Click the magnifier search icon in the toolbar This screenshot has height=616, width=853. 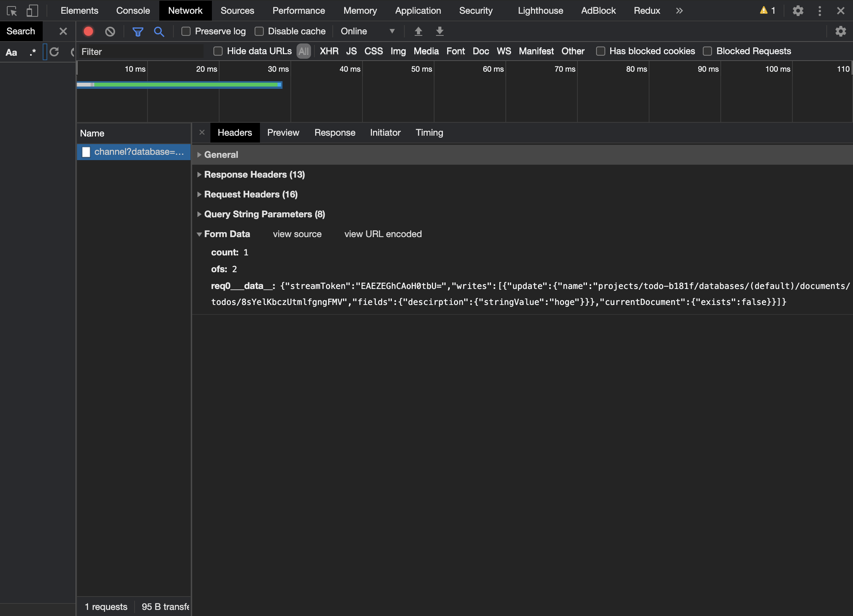click(x=159, y=31)
